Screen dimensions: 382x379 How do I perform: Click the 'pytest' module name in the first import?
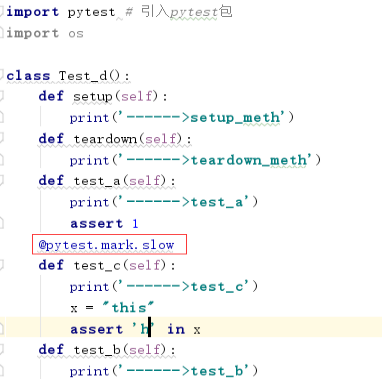91,13
